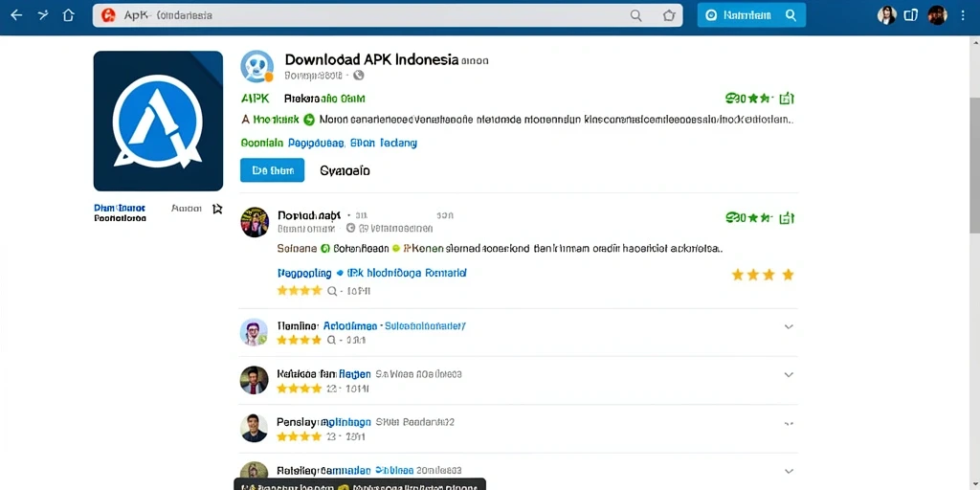This screenshot has height=490, width=980.
Task: Open the Kefaiaea reviewer avatar
Action: click(254, 380)
